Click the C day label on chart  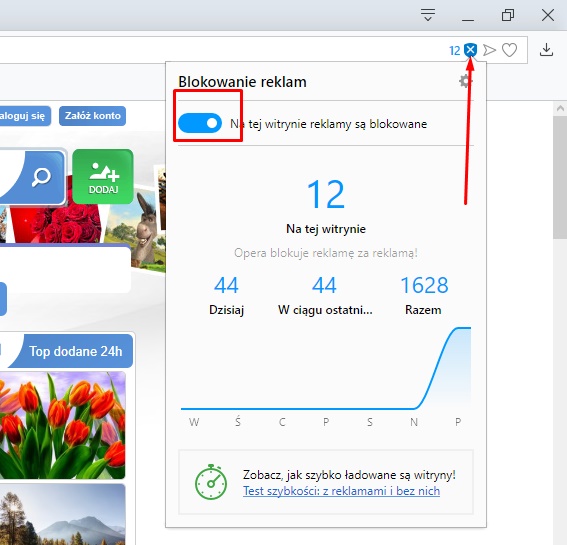coord(282,422)
